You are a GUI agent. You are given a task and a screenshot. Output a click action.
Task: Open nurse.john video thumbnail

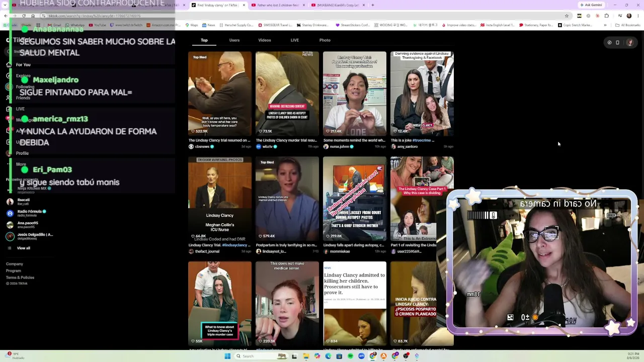pos(355,94)
